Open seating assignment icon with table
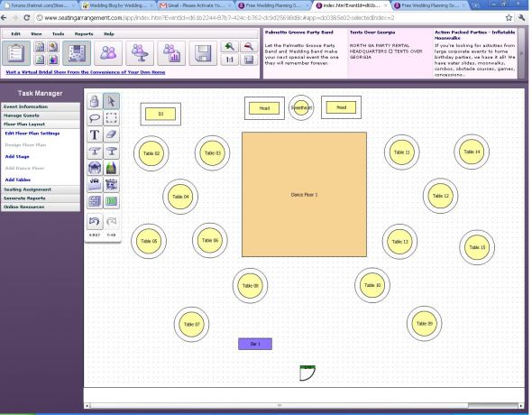532x415 pixels. point(140,53)
